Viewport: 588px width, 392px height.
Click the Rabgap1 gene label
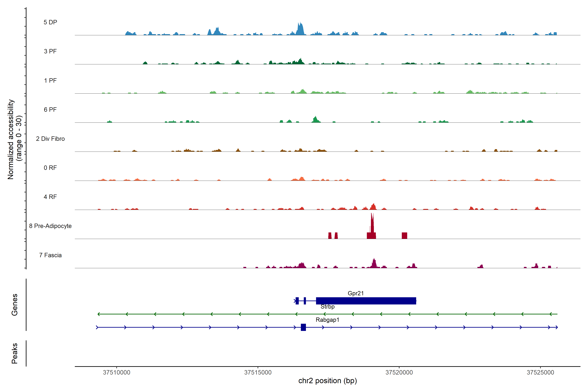coord(327,320)
